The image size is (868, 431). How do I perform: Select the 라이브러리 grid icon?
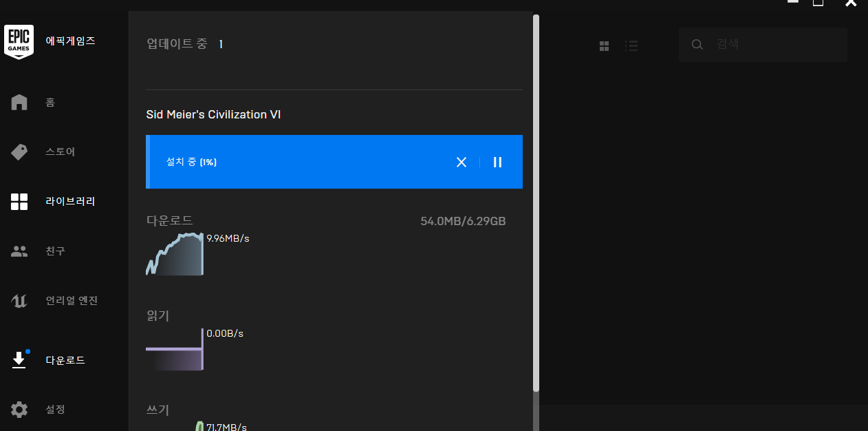(19, 202)
